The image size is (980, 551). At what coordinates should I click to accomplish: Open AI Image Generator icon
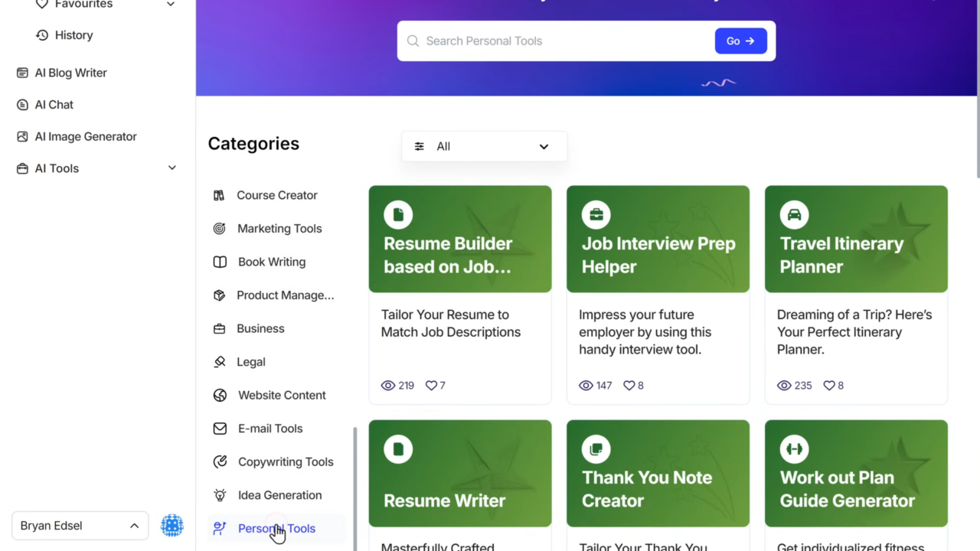22,137
